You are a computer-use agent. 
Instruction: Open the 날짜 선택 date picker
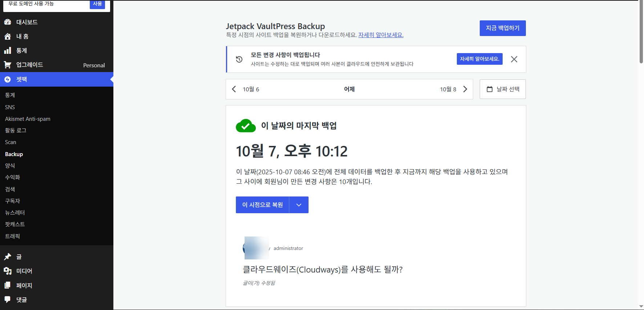[x=503, y=89]
